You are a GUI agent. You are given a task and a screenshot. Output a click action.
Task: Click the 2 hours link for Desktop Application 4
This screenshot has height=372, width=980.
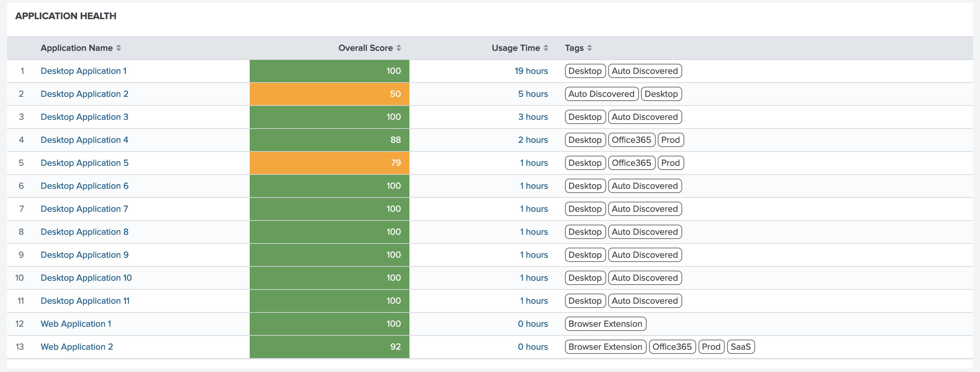click(x=533, y=140)
